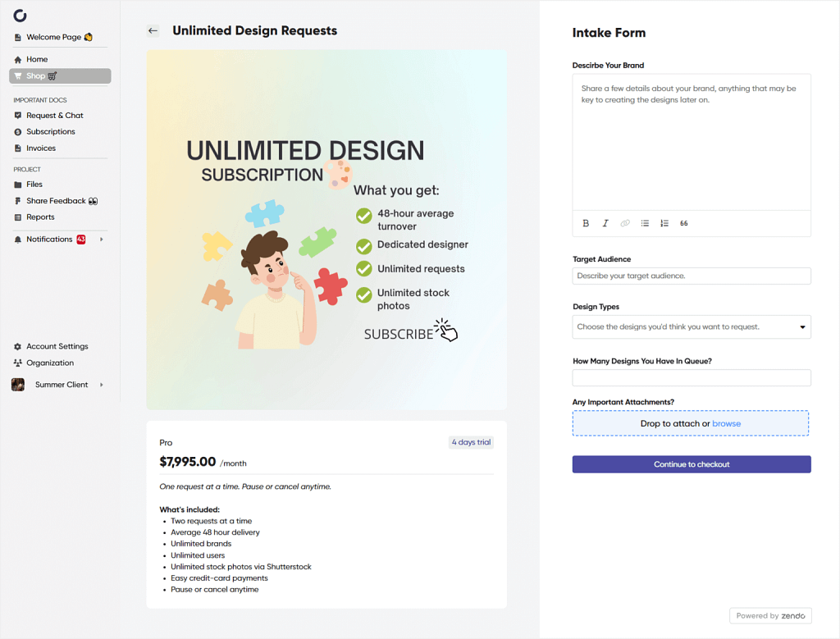Image resolution: width=840 pixels, height=639 pixels.
Task: Insert a link in the brand editor
Action: coord(624,223)
